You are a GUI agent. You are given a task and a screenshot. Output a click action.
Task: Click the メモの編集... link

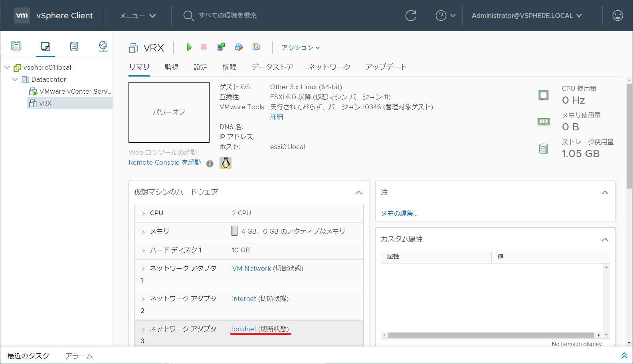click(x=399, y=213)
